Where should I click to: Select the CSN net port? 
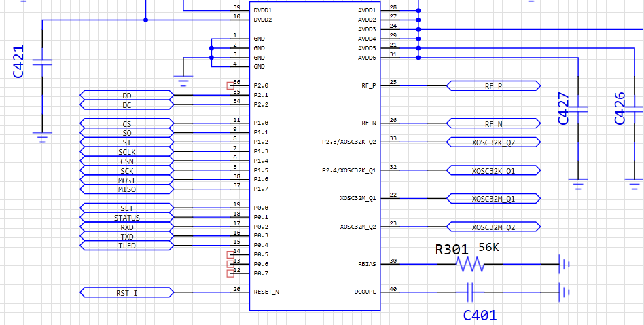tap(127, 161)
